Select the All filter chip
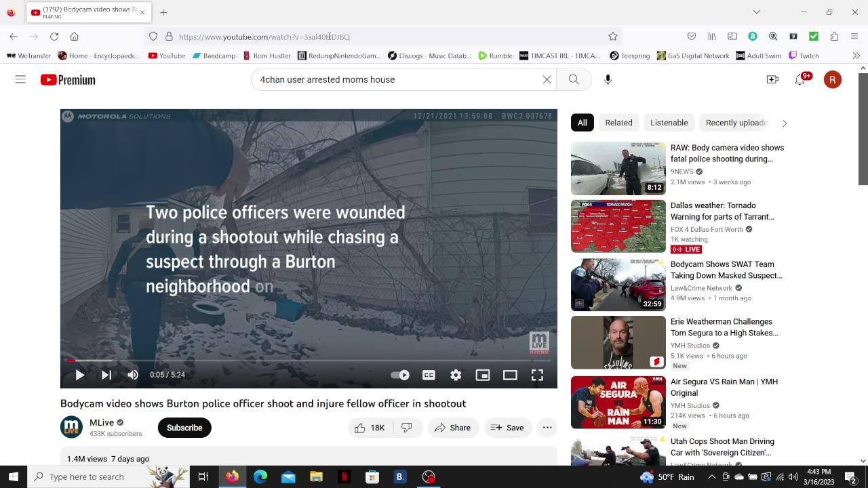Image resolution: width=868 pixels, height=488 pixels. coord(583,123)
